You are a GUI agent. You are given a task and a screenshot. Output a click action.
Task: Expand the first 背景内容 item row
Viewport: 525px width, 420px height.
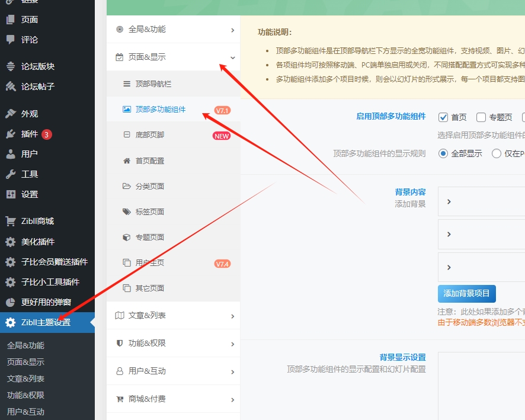(x=481, y=201)
